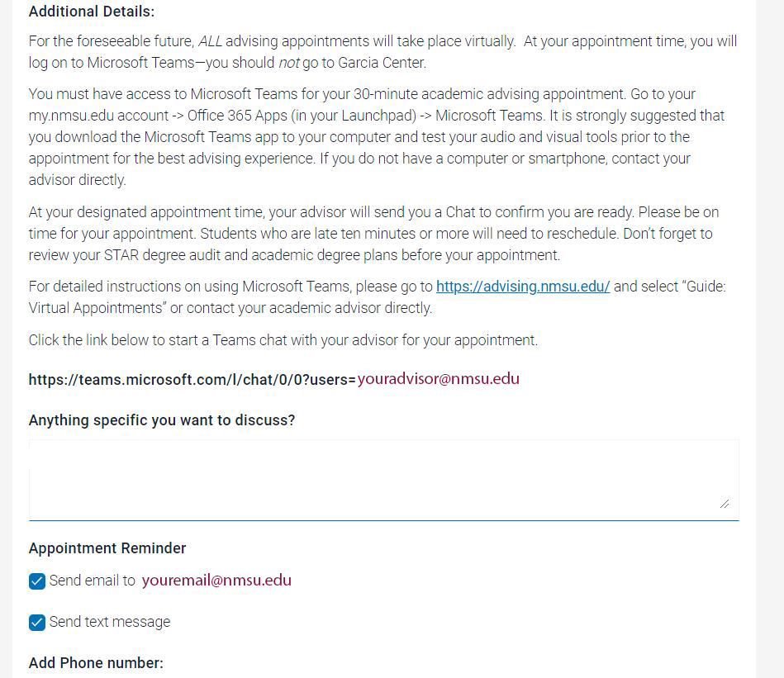Click the 'Add Phone number:' heading

point(96,663)
